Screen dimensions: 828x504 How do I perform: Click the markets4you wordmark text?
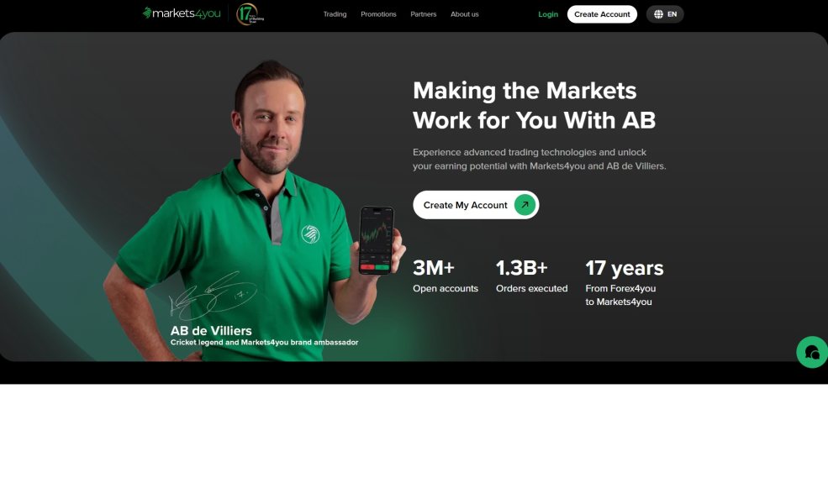(187, 13)
